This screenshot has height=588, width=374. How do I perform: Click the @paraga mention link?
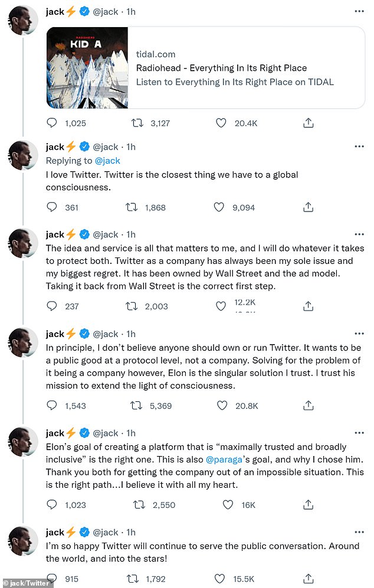(224, 458)
